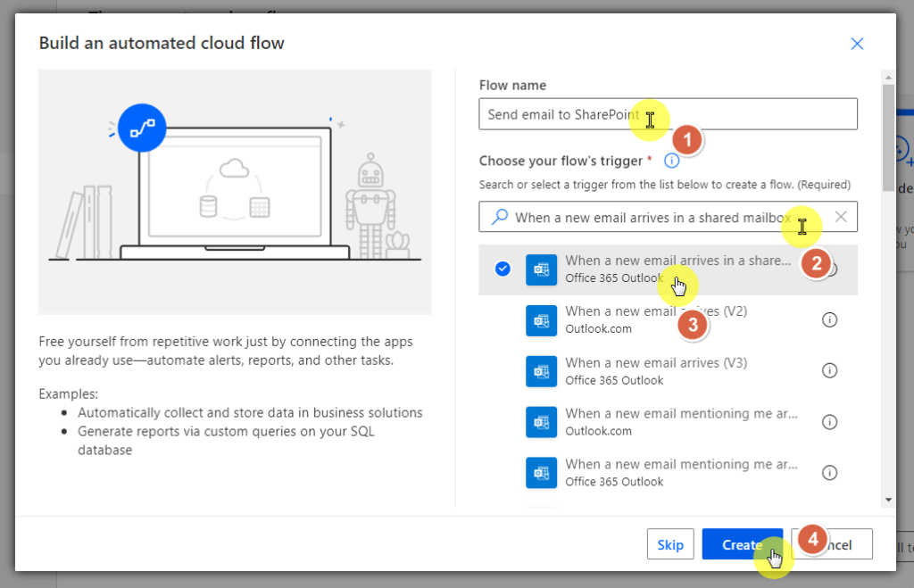
Task: Click Outlook icon of shared mailbox trigger
Action: coord(541,269)
